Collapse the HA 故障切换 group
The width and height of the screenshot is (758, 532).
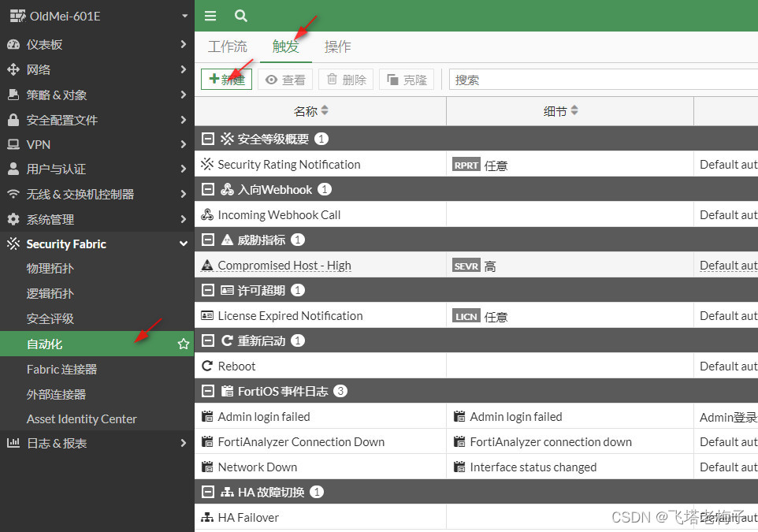pyautogui.click(x=207, y=492)
